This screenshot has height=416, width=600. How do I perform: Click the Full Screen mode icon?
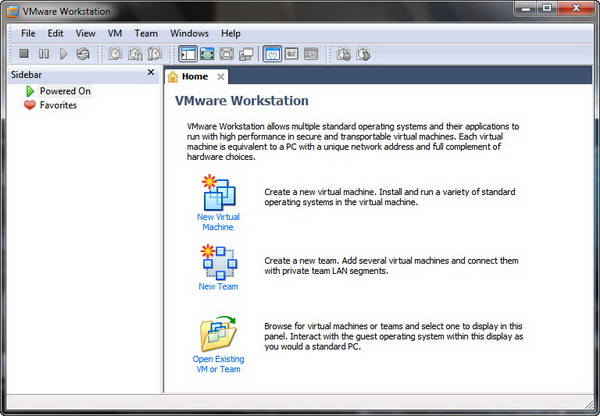[x=227, y=54]
